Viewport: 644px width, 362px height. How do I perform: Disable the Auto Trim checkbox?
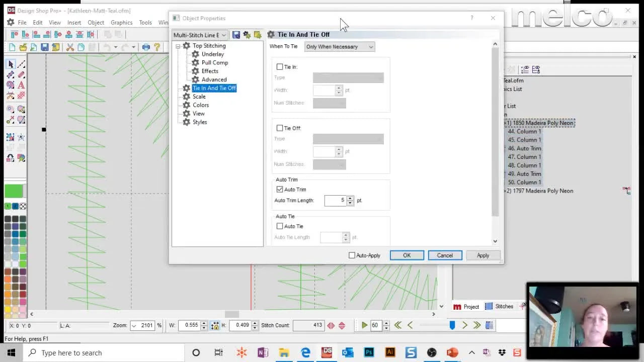[280, 189]
